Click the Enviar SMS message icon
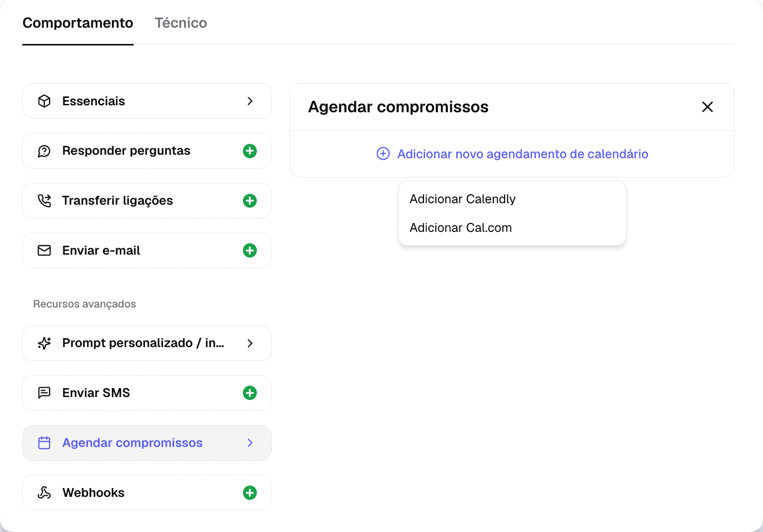763x532 pixels. pyautogui.click(x=45, y=393)
